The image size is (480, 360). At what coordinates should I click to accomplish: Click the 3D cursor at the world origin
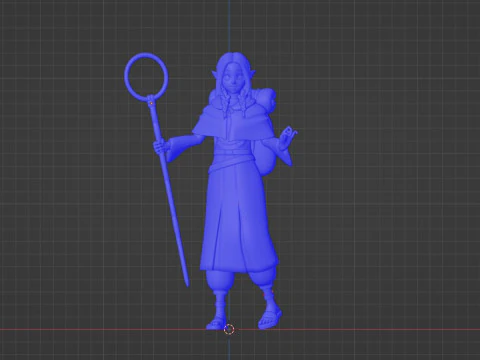click(229, 330)
